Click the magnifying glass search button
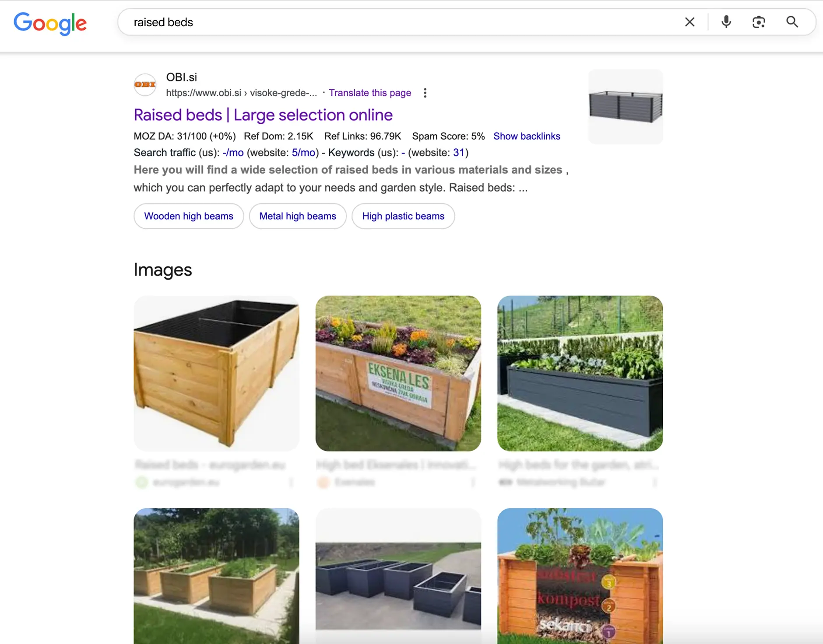823x644 pixels. click(792, 22)
